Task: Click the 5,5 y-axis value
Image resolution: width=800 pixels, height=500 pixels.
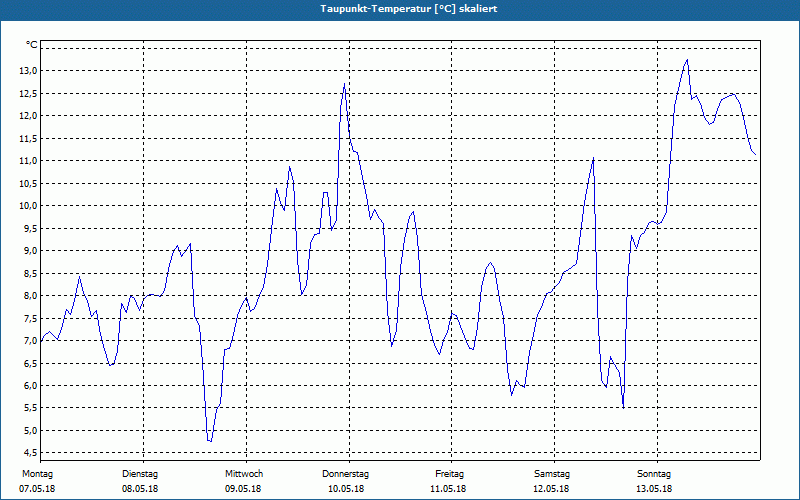Action: [30, 408]
